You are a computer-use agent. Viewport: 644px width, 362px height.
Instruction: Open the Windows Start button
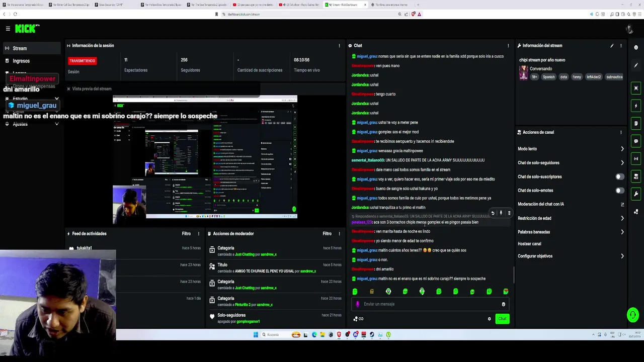[x=256, y=335]
